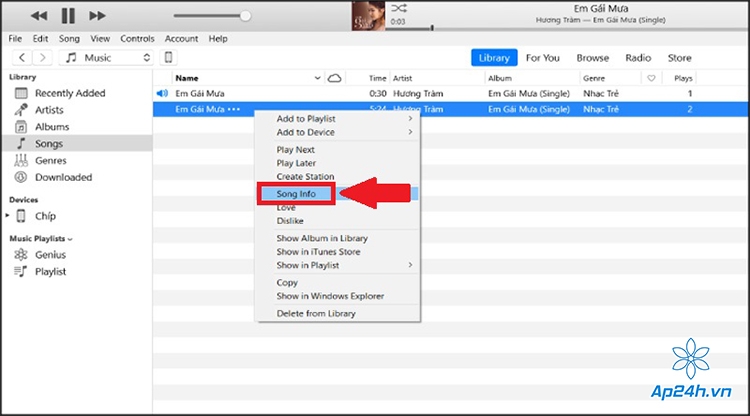
Task: Collapse the Music Playlists section chevron
Action: click(70, 239)
